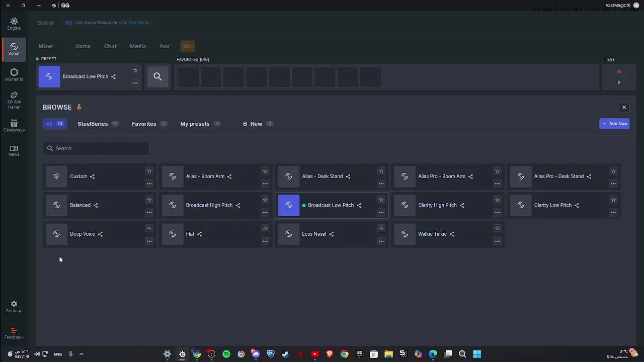The width and height of the screenshot is (644, 362).
Task: Favorite the Custom preset
Action: [x=149, y=171]
